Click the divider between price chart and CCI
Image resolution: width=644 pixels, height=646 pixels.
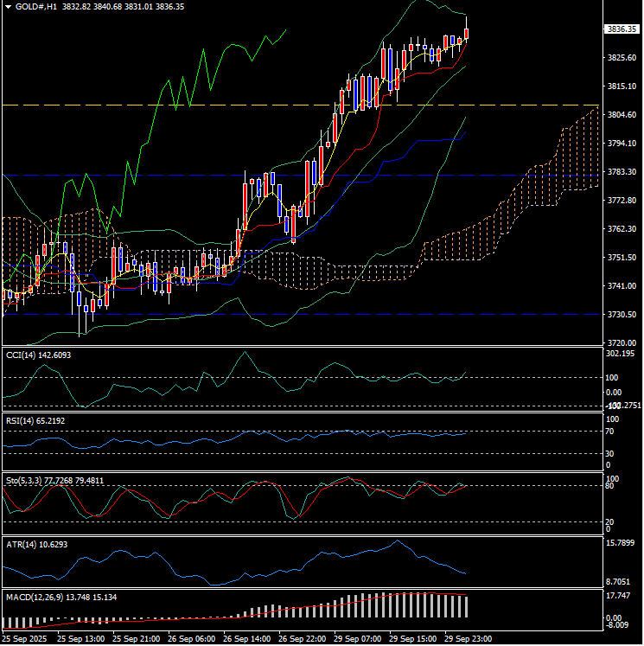(x=303, y=347)
